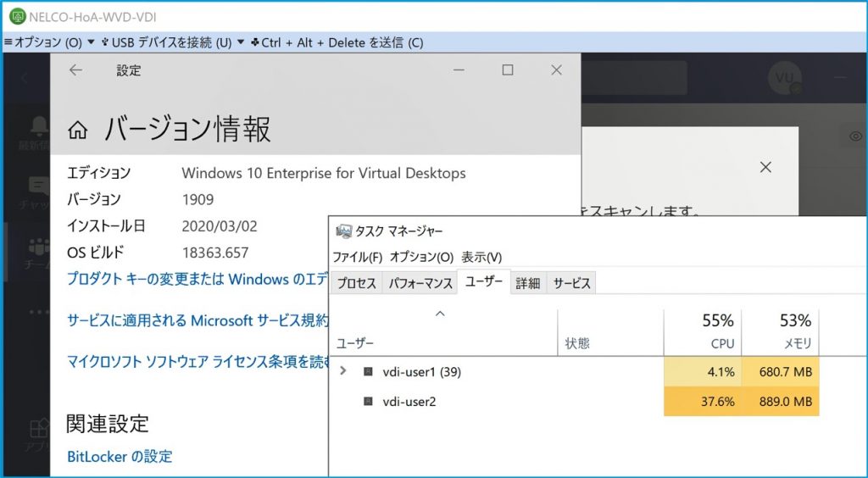Open the BitLocker の設定 link
Viewport: 868px width, 478px height.
pos(120,456)
